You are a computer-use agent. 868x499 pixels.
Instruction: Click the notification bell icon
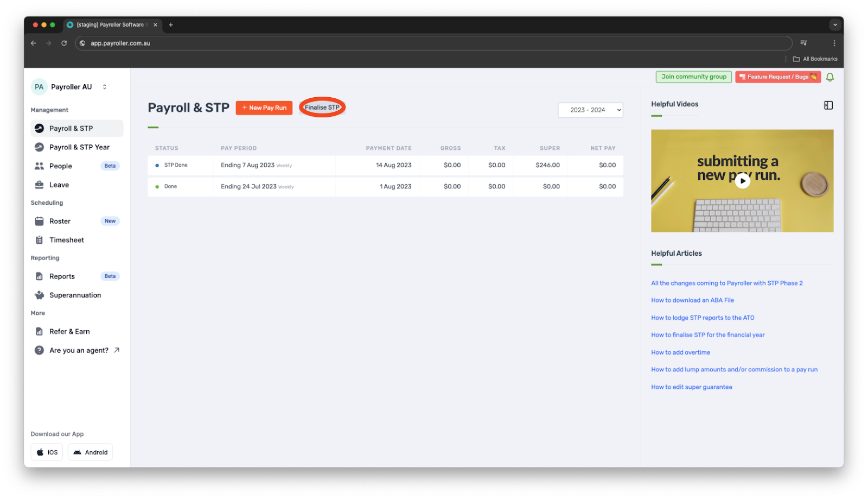click(829, 77)
